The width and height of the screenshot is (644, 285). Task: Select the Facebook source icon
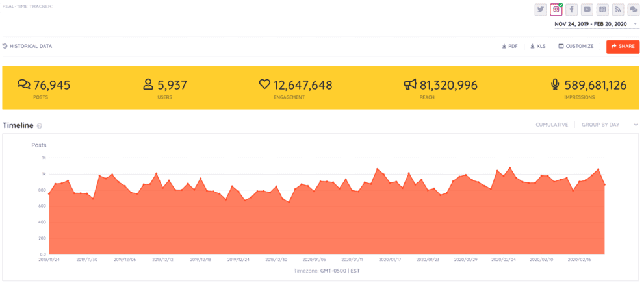click(572, 10)
